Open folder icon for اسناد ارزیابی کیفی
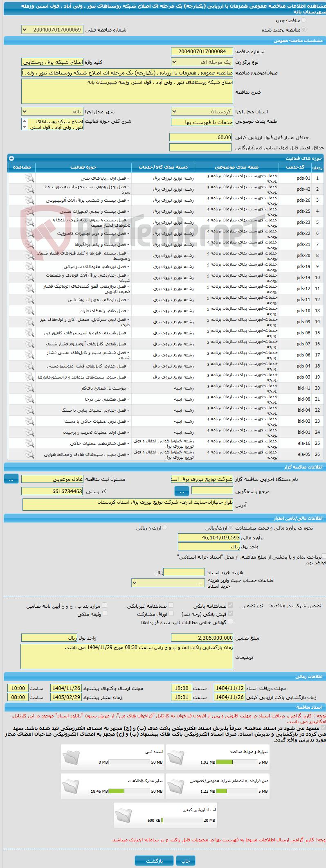This screenshot has height=868, width=326. point(124,816)
